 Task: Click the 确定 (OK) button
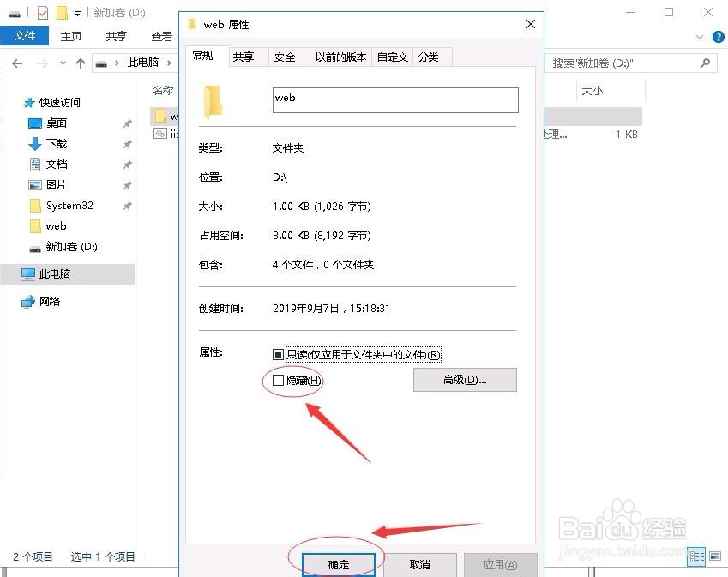tap(337, 563)
